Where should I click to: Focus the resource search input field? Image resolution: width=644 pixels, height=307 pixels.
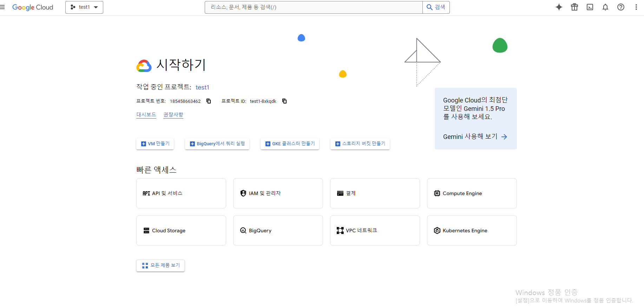coord(314,7)
